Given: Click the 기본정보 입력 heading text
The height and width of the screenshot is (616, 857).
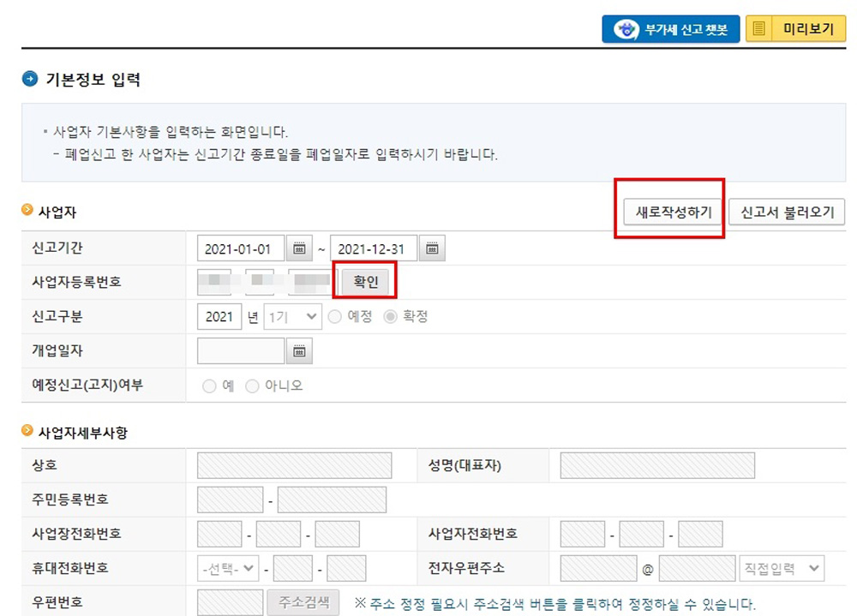Looking at the screenshot, I should 93,80.
